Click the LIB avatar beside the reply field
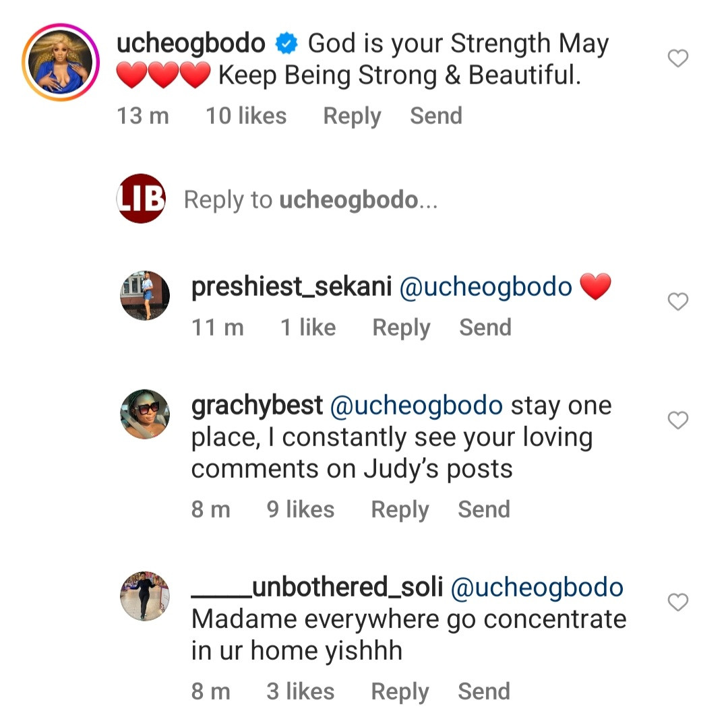The image size is (728, 719). 141,198
